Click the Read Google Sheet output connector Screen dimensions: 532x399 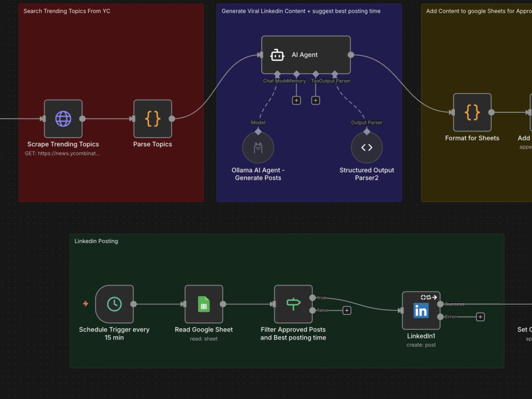223,304
